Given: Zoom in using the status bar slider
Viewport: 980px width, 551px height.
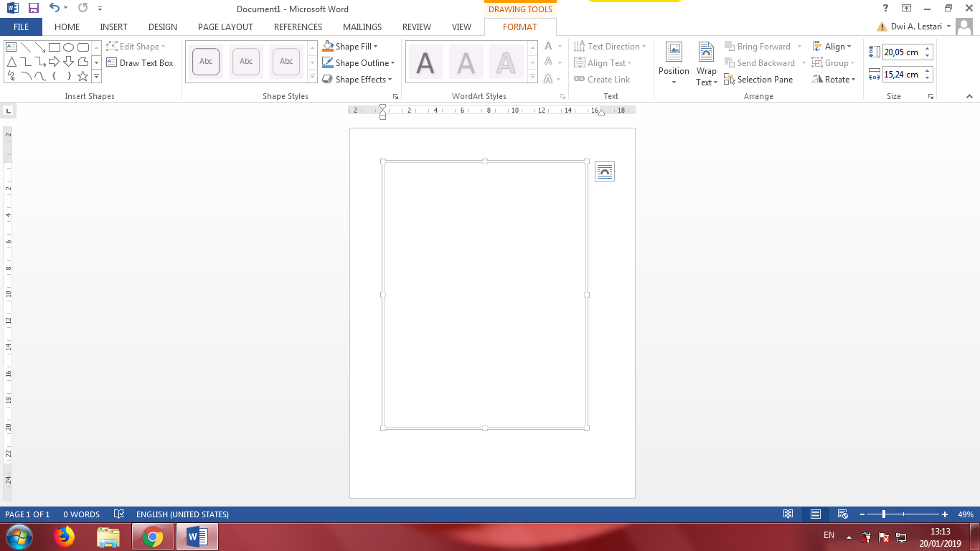Looking at the screenshot, I should [946, 514].
